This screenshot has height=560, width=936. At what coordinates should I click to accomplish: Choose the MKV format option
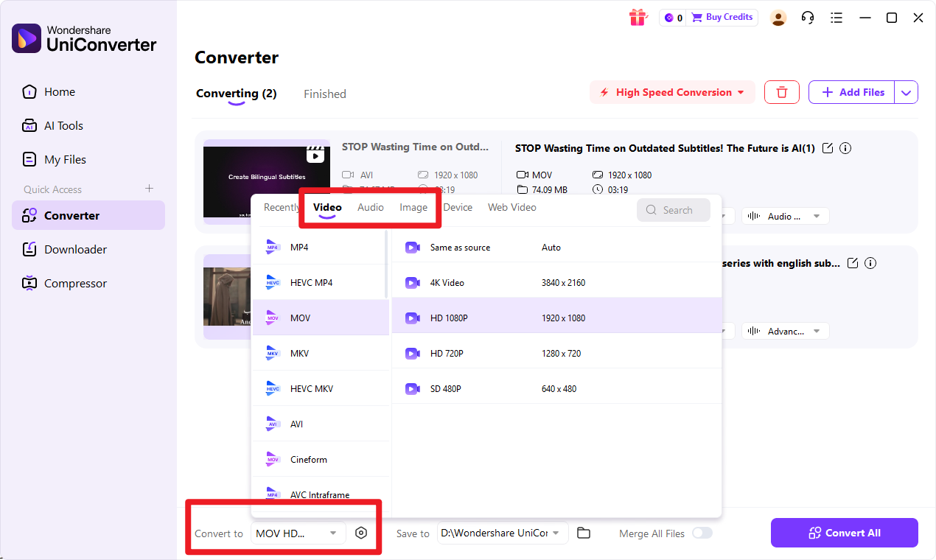pos(310,353)
